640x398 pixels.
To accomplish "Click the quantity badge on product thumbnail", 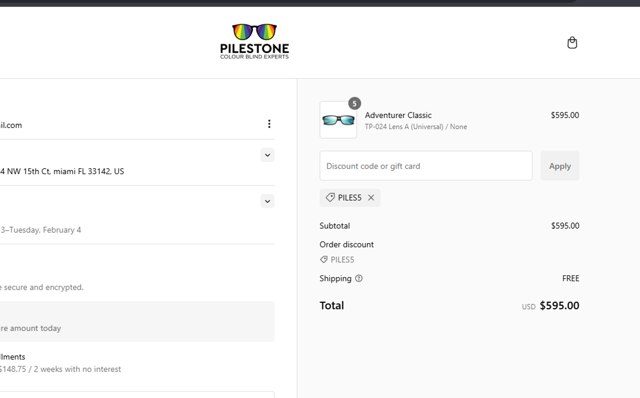I will (355, 104).
